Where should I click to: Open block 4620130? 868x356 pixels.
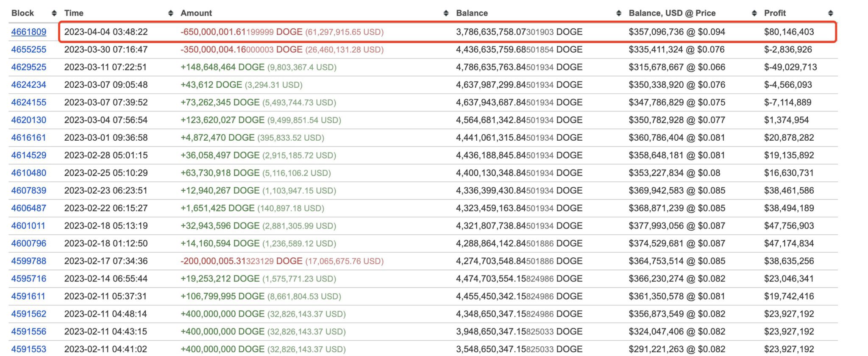tap(28, 120)
